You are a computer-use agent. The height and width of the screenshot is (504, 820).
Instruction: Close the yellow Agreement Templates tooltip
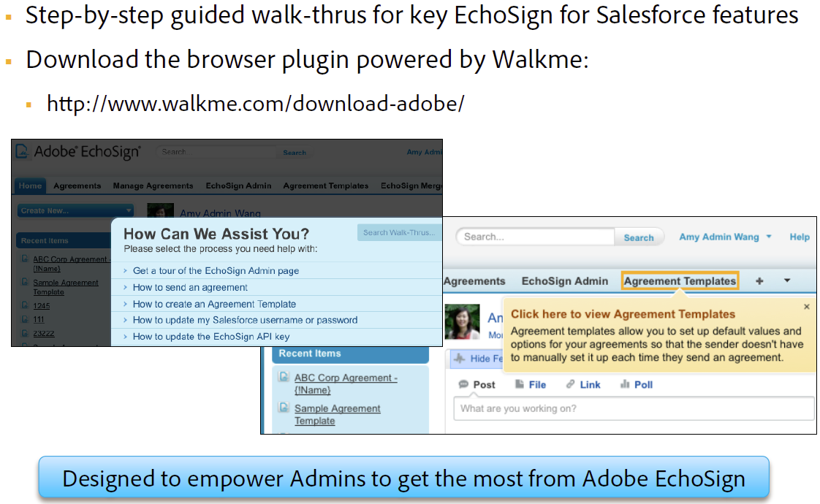(806, 306)
